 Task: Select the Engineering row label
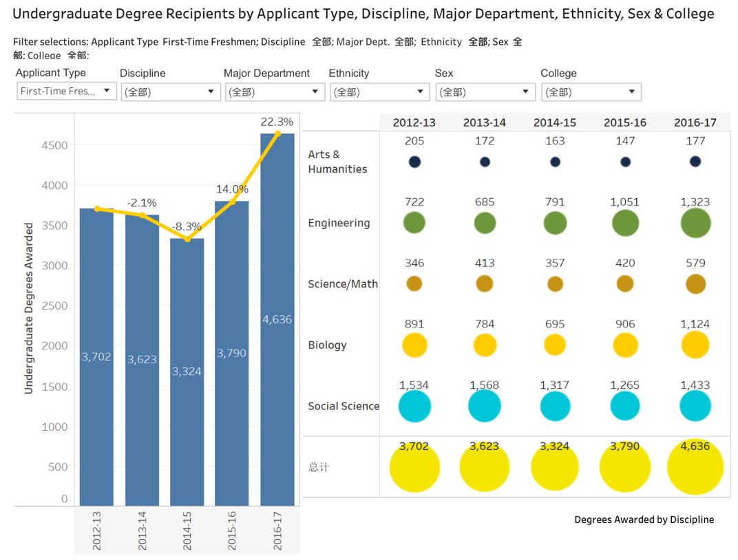(x=339, y=223)
